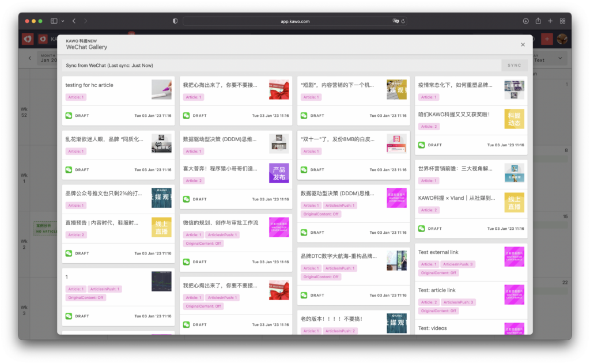
Task: Click the privacy shield icon in Safari
Action: point(175,21)
